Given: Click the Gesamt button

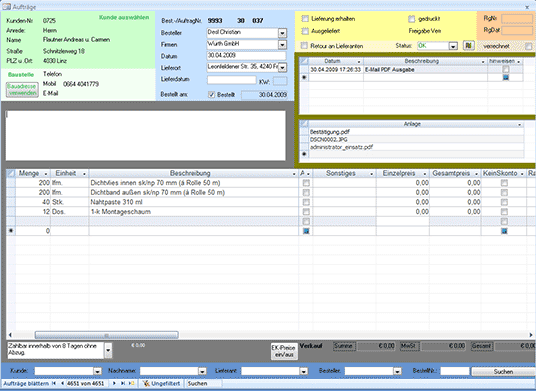Looking at the screenshot, I should tap(481, 346).
